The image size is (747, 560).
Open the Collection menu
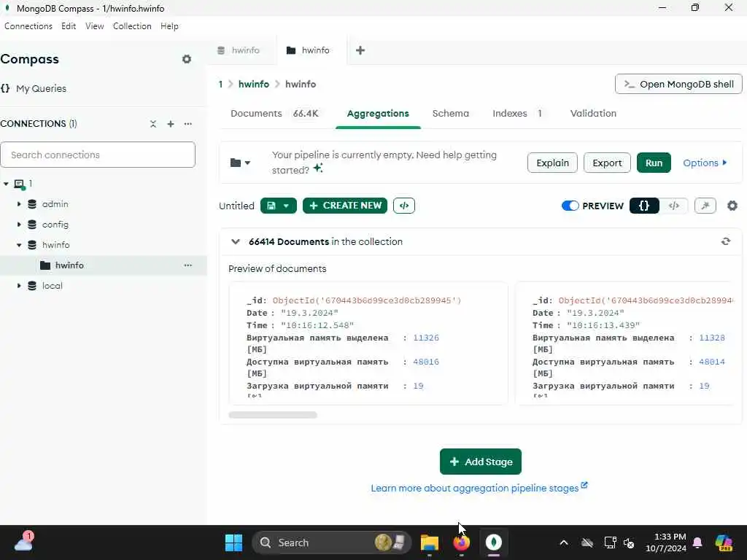(132, 26)
